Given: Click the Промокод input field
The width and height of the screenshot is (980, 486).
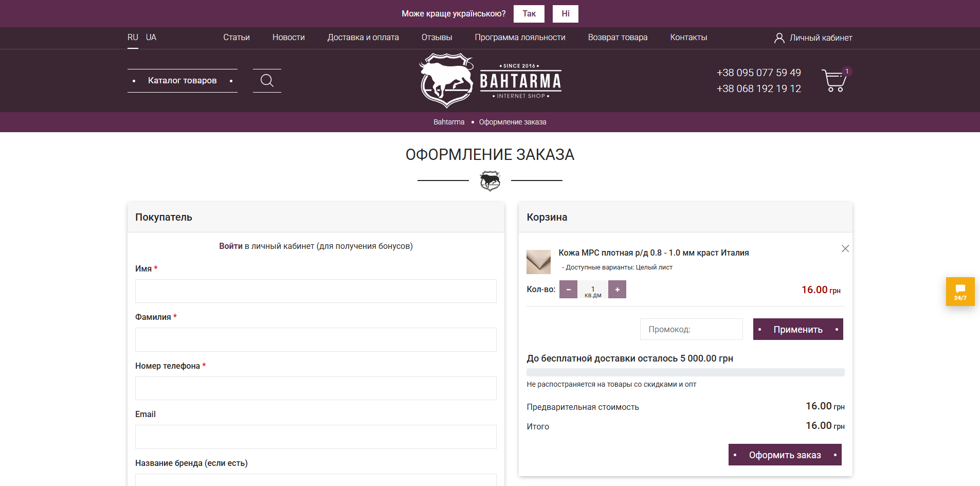Looking at the screenshot, I should coord(691,329).
